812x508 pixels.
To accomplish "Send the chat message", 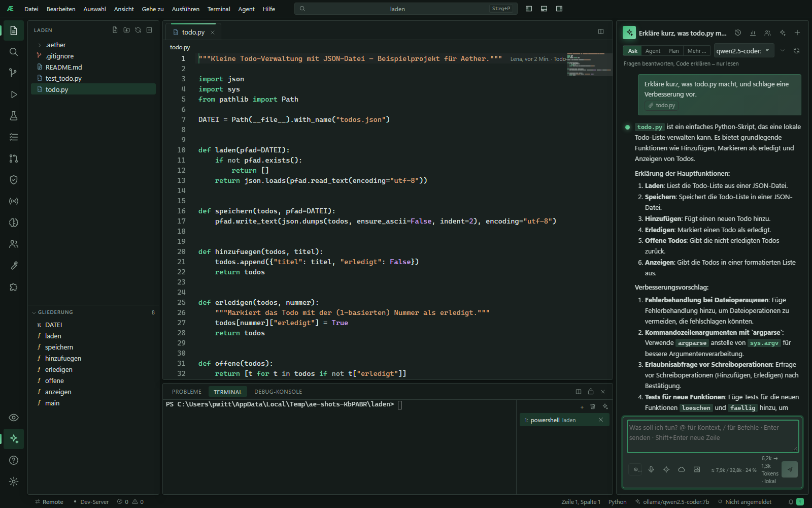I will click(790, 469).
